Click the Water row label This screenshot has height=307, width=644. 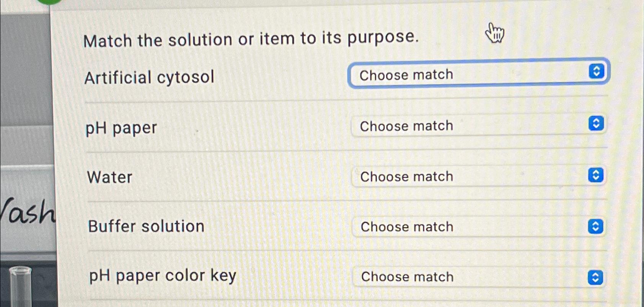(x=109, y=177)
